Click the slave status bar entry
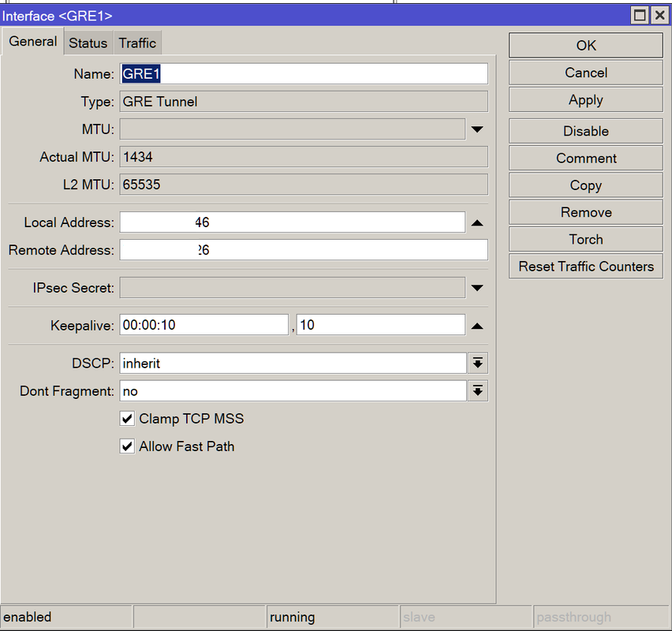This screenshot has width=672, height=631. (466, 618)
